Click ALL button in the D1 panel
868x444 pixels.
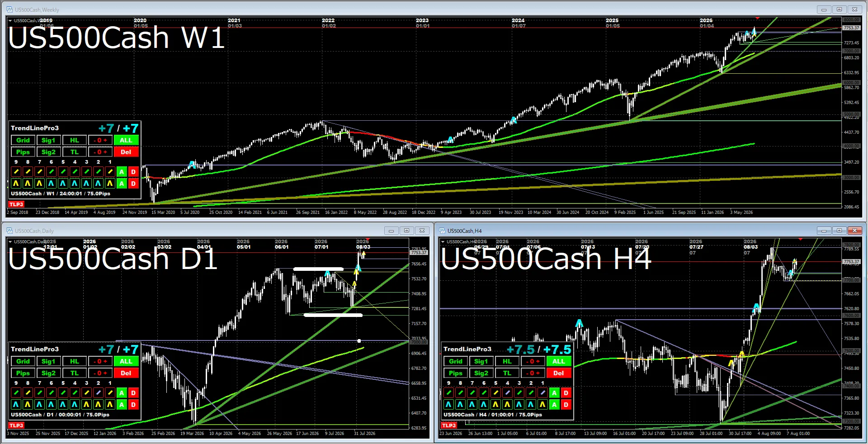pyautogui.click(x=126, y=361)
